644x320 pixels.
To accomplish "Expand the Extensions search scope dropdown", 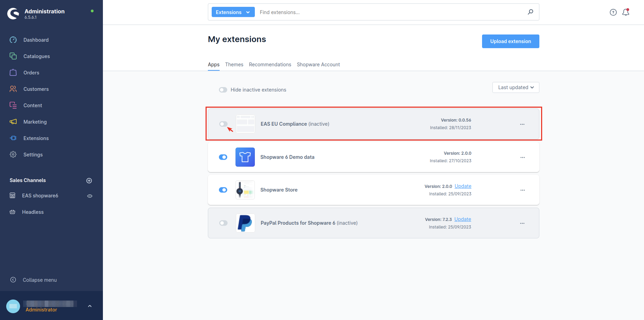I will pos(233,12).
